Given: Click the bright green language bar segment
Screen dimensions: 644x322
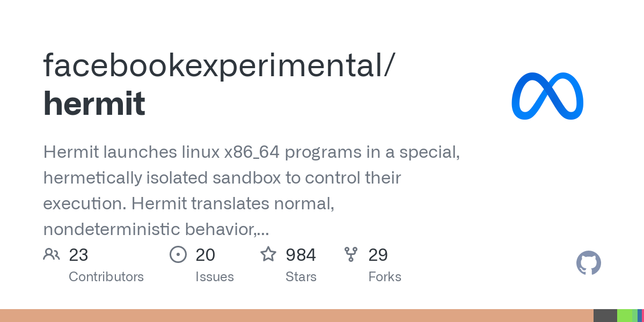Looking at the screenshot, I should [625, 316].
